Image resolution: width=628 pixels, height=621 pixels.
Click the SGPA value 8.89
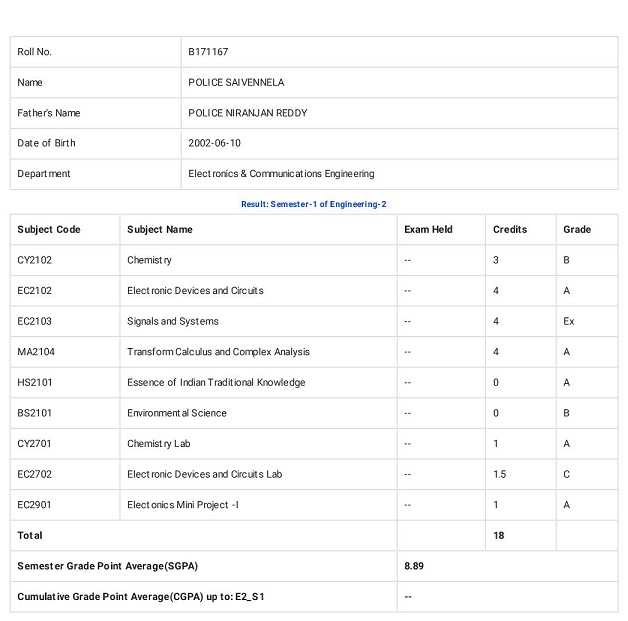[414, 566]
